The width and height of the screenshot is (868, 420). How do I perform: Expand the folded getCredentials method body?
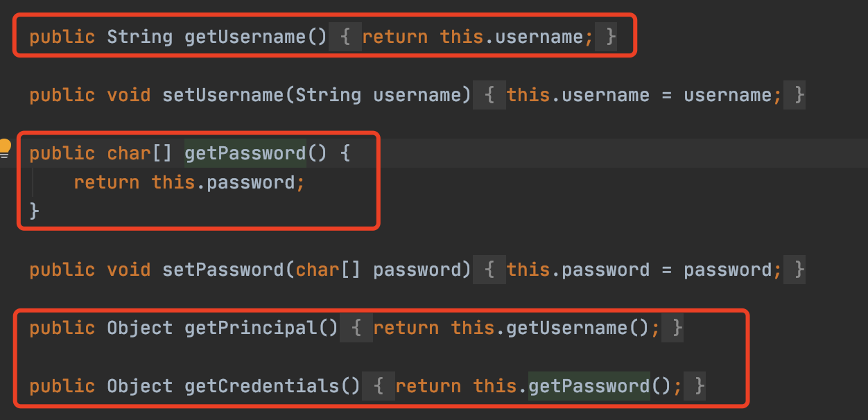pos(379,386)
